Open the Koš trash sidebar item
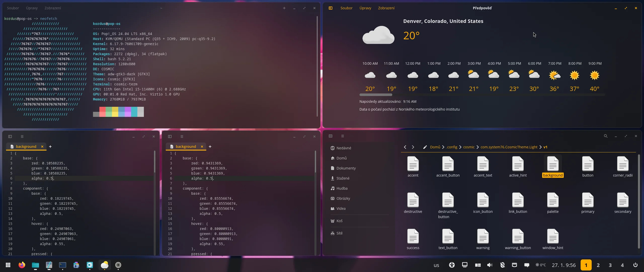The image size is (644, 272). coord(339,221)
